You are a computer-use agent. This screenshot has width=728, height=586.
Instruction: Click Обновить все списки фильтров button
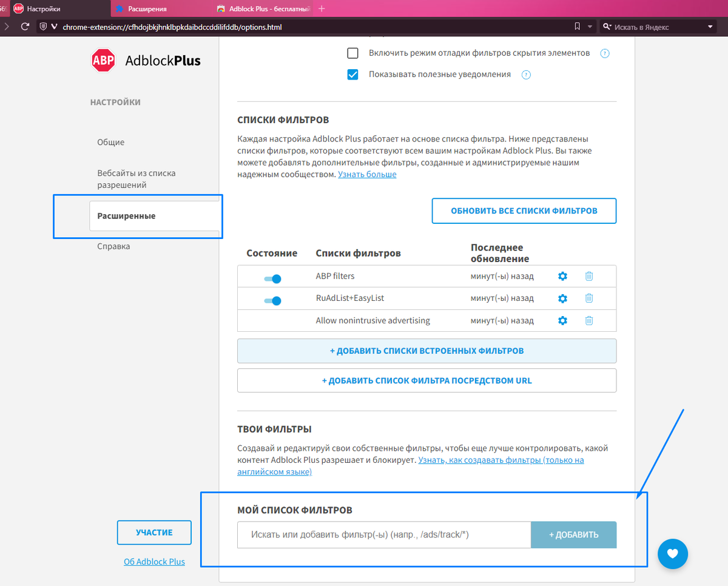tap(524, 211)
